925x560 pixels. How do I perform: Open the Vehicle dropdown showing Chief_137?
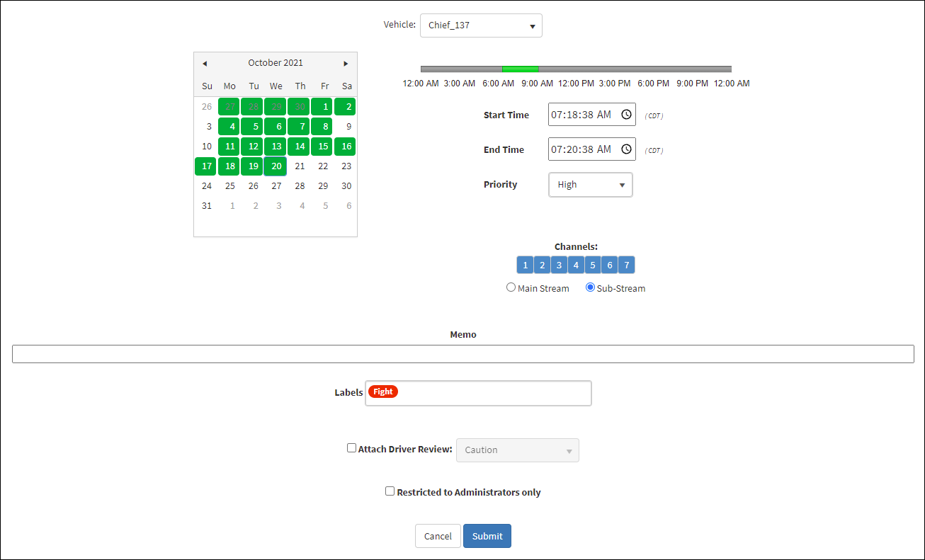pos(481,25)
